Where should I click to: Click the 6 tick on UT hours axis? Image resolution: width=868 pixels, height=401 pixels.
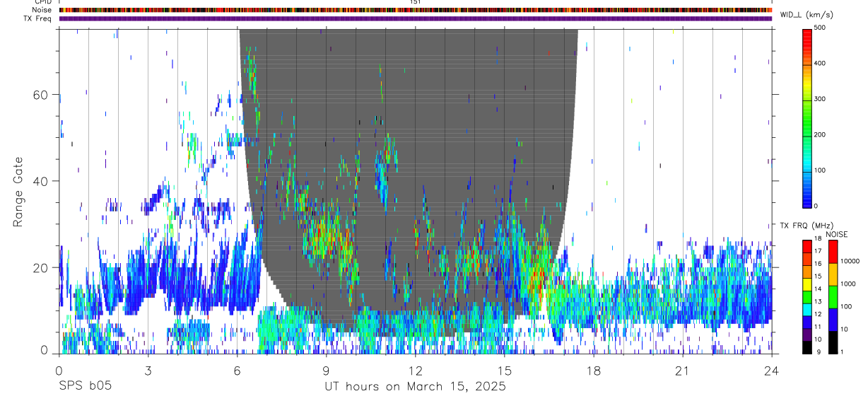coord(237,371)
